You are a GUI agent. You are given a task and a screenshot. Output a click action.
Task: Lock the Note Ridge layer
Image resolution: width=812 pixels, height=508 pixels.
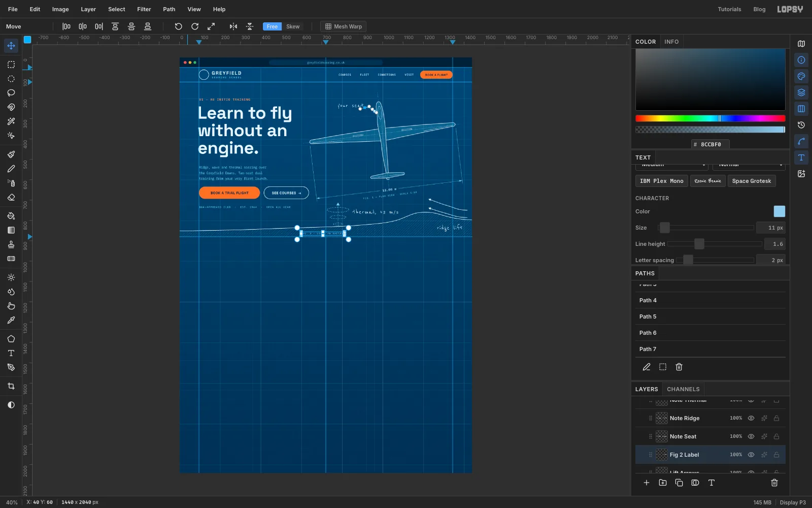[776, 418]
